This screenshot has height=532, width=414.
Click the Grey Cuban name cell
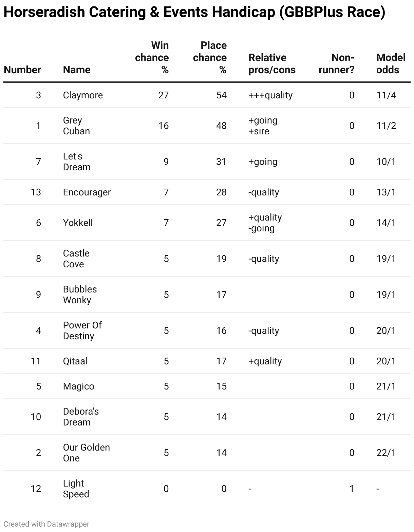[x=76, y=126]
